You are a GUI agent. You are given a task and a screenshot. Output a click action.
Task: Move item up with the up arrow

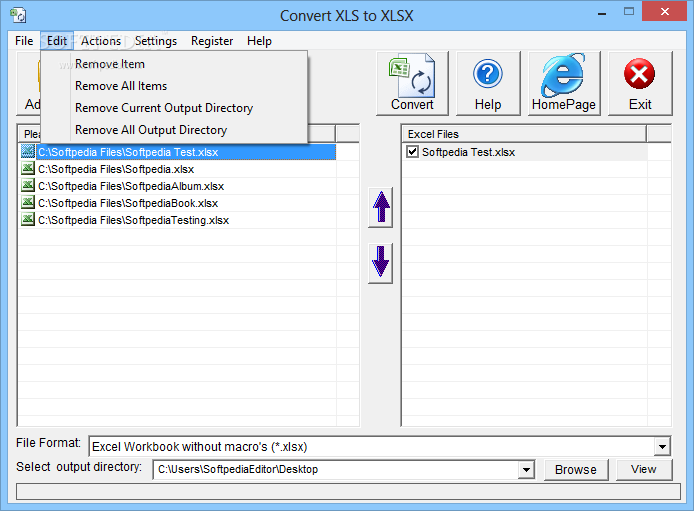(x=381, y=207)
